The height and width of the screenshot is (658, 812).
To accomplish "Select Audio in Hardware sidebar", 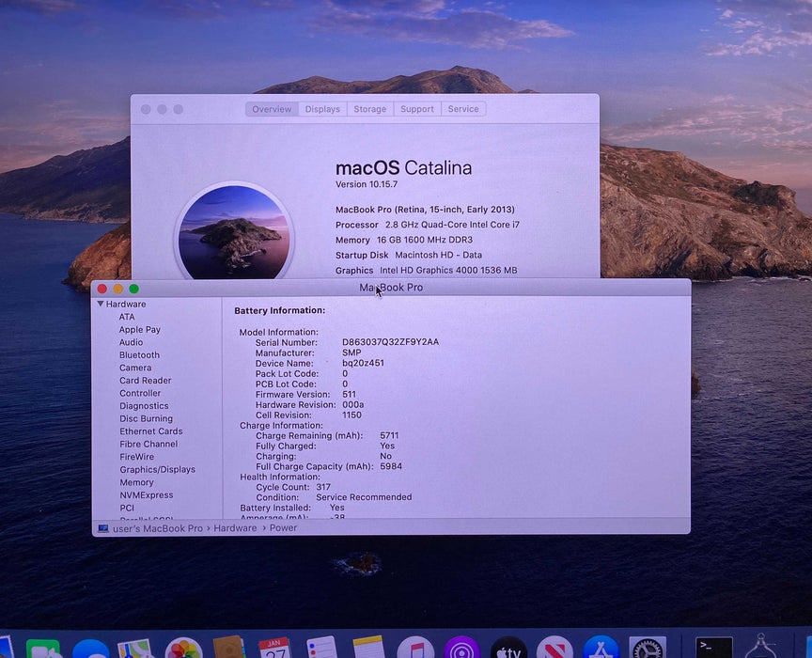I will coord(131,342).
